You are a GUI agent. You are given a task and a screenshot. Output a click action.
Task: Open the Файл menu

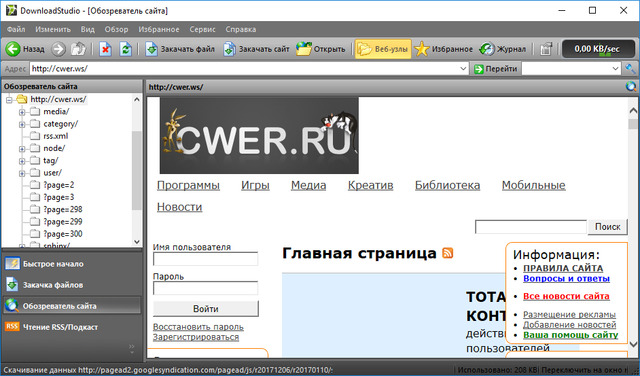tap(16, 29)
